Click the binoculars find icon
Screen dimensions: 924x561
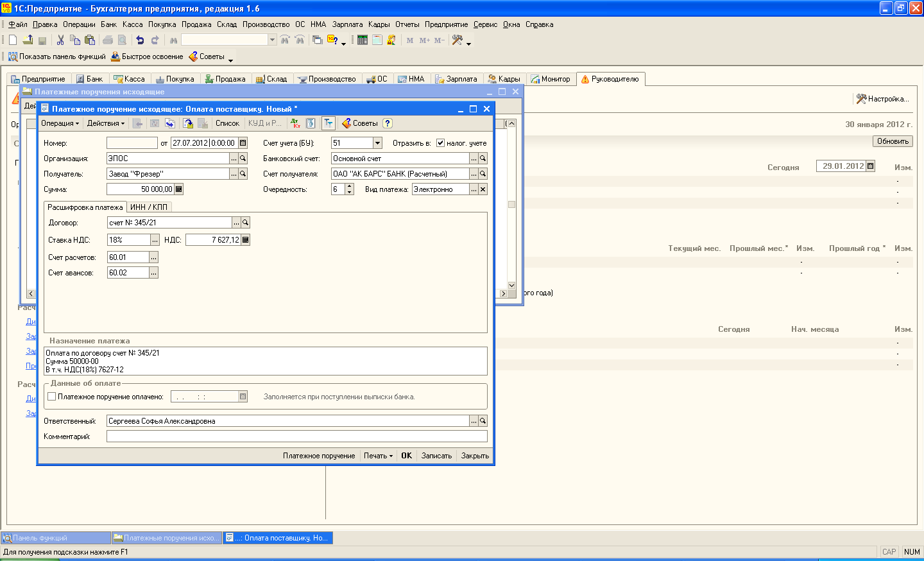click(173, 40)
